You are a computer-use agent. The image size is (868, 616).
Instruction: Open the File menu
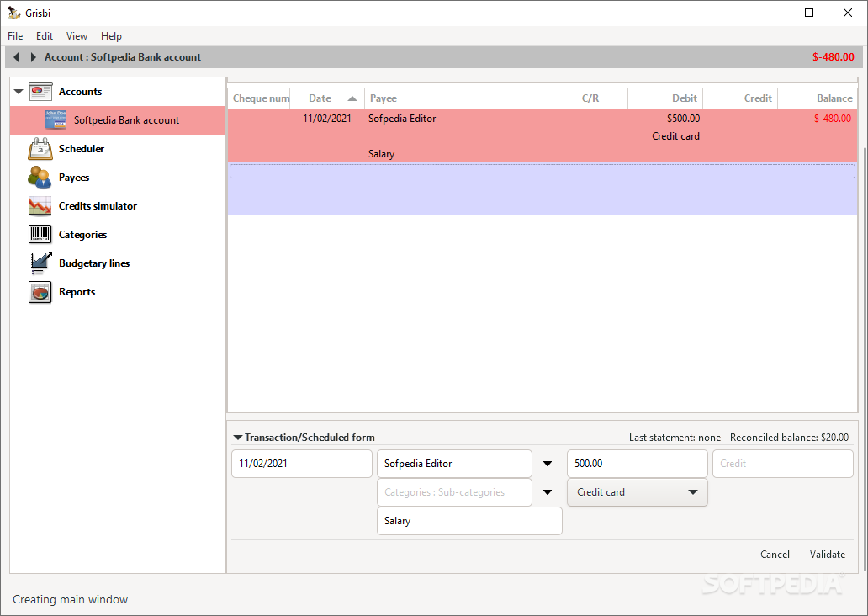[x=15, y=36]
